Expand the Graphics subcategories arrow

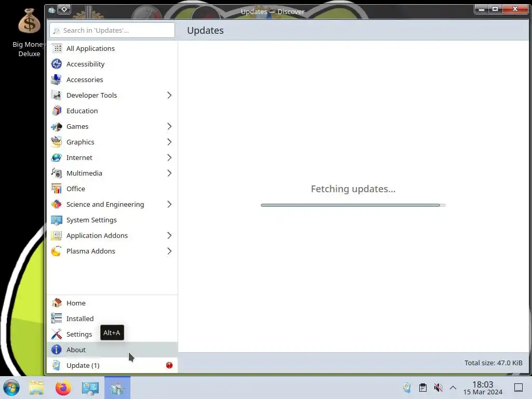169,142
